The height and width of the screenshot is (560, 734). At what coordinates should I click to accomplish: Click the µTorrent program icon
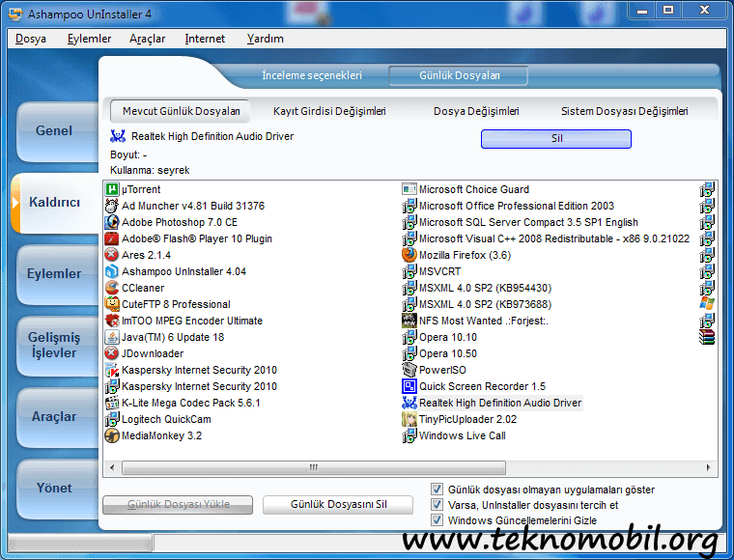pyautogui.click(x=112, y=189)
